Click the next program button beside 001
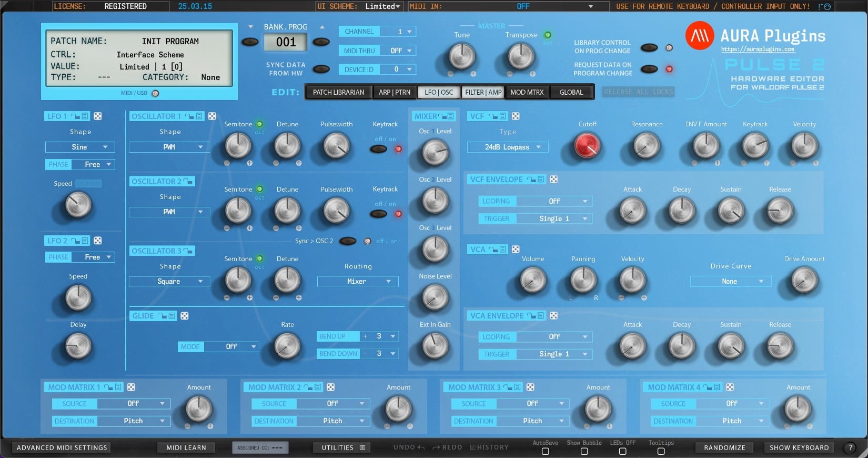Screen dimensions: 868x458 321,42
